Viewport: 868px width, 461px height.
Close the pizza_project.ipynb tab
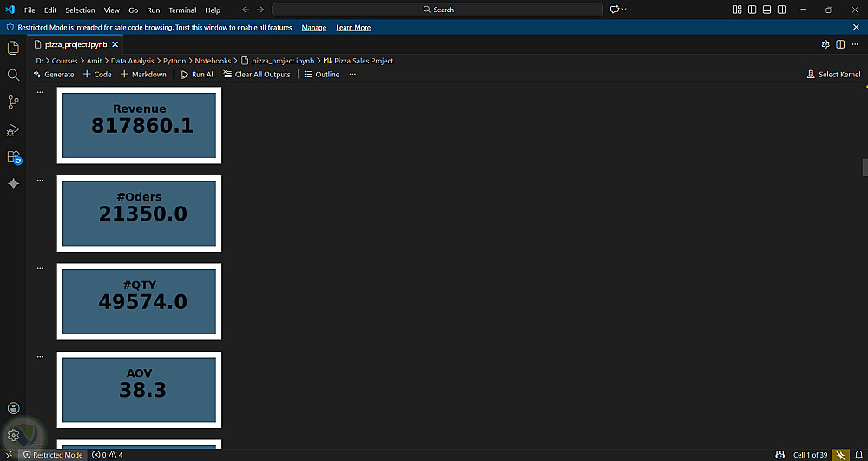[x=115, y=44]
